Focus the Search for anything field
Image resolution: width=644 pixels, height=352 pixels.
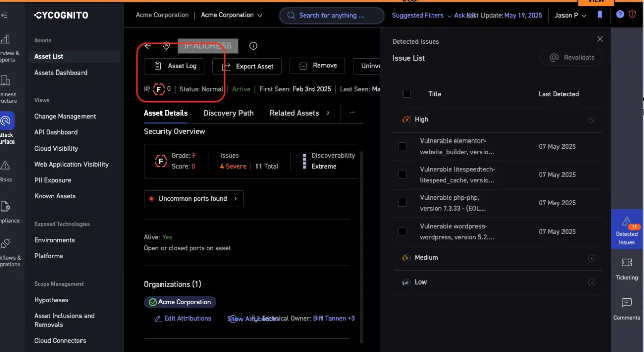(332, 15)
